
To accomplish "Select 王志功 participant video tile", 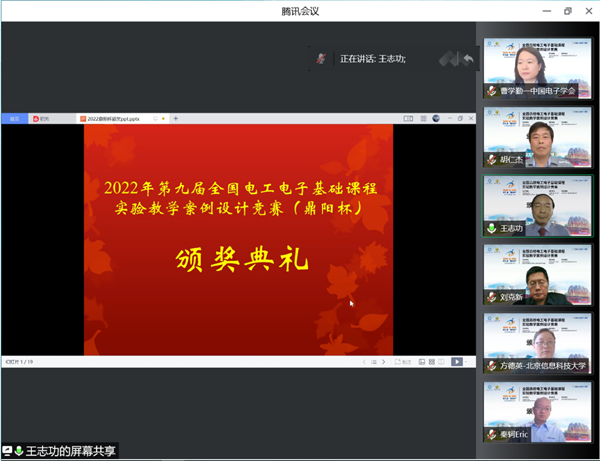I will [x=537, y=206].
